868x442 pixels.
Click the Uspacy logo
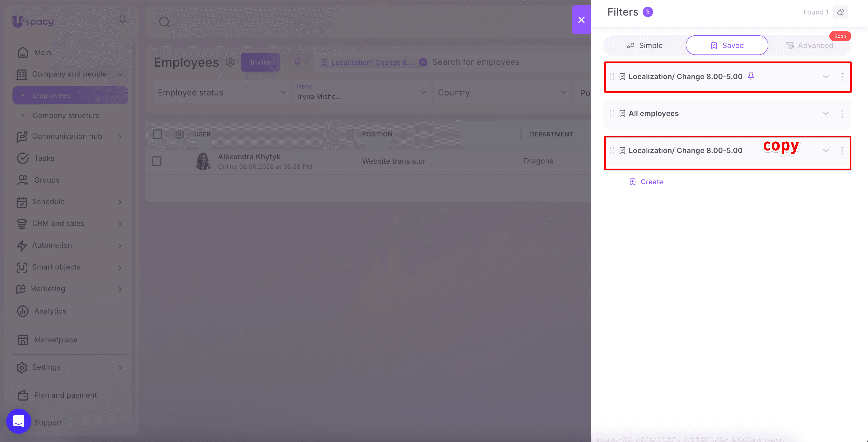point(33,22)
